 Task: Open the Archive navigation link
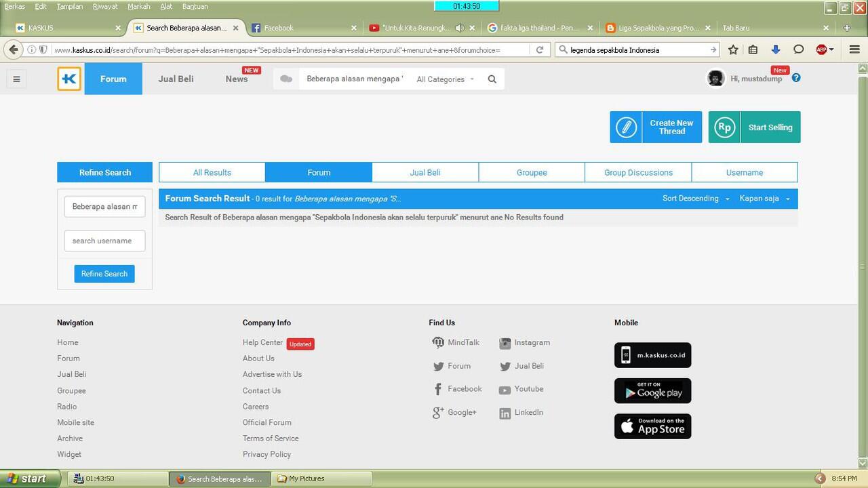70,439
